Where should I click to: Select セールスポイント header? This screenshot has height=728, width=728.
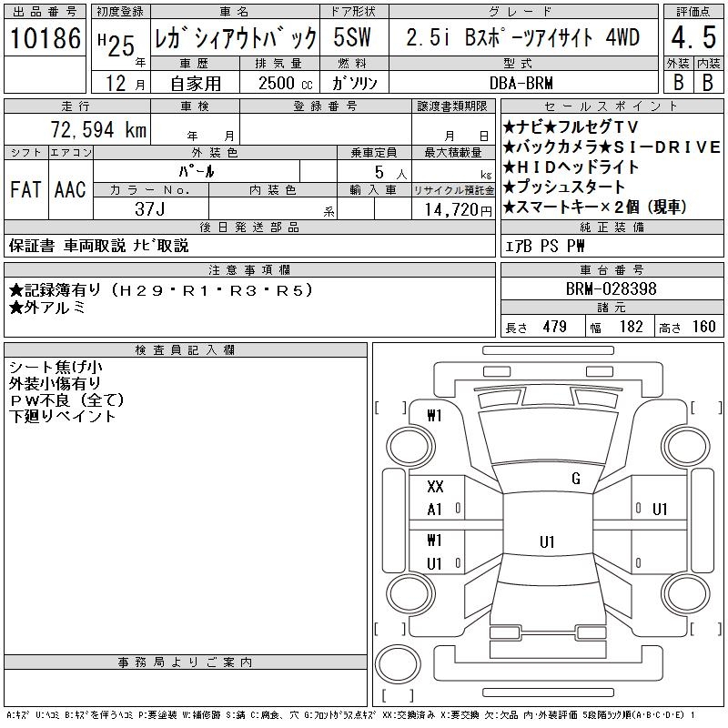(612, 106)
